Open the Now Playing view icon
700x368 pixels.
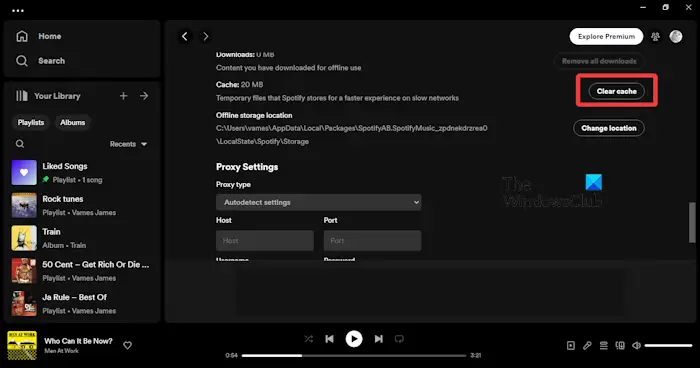tap(571, 345)
